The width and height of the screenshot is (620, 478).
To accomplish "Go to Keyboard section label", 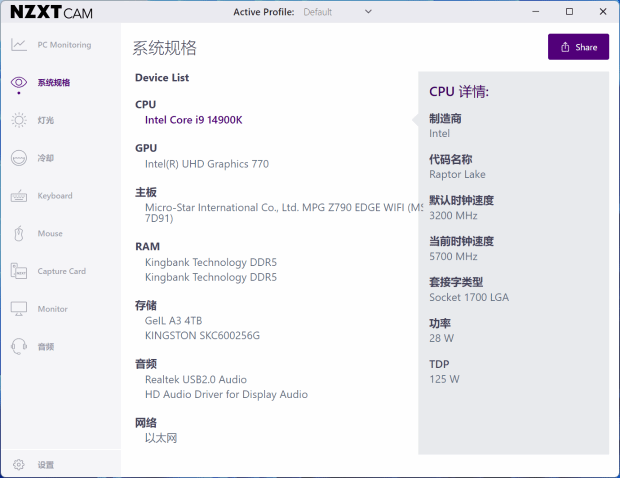I will click(55, 196).
